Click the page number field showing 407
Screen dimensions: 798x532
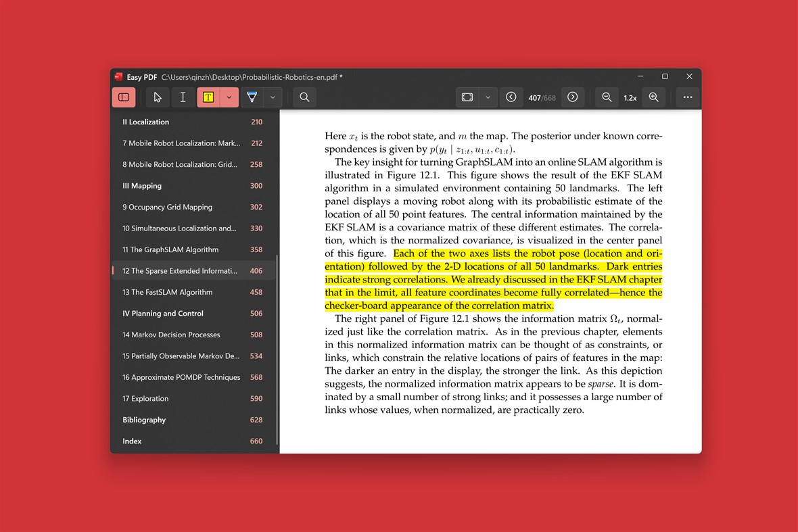(x=534, y=97)
